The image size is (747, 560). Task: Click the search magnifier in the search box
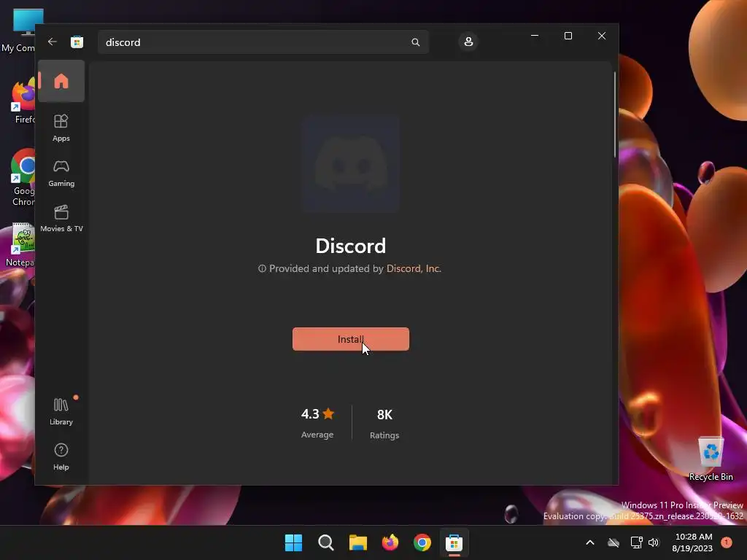coord(415,42)
